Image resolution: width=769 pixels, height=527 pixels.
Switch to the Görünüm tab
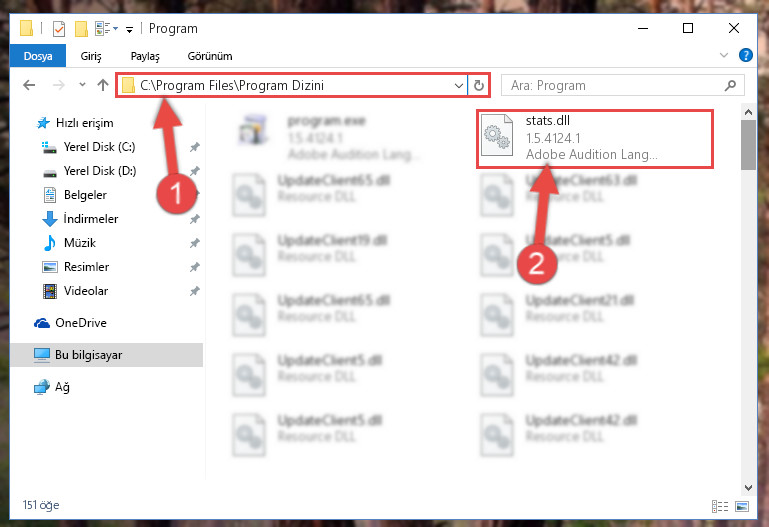tap(210, 56)
